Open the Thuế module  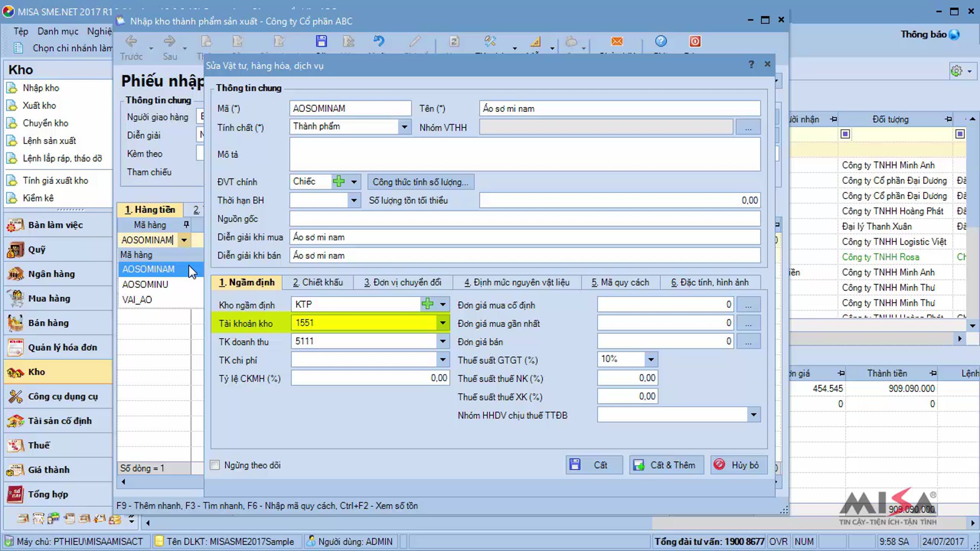tap(58, 445)
